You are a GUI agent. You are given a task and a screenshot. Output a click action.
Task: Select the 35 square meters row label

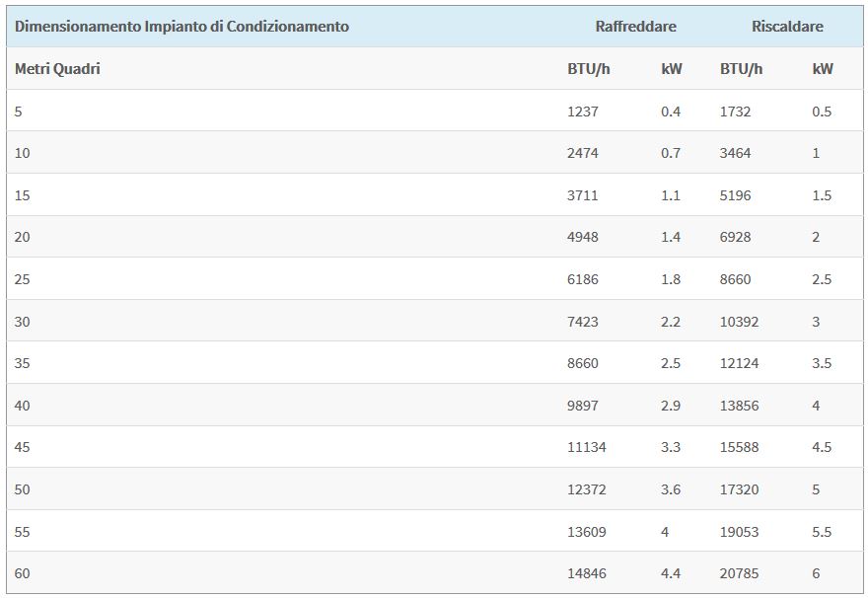(22, 363)
